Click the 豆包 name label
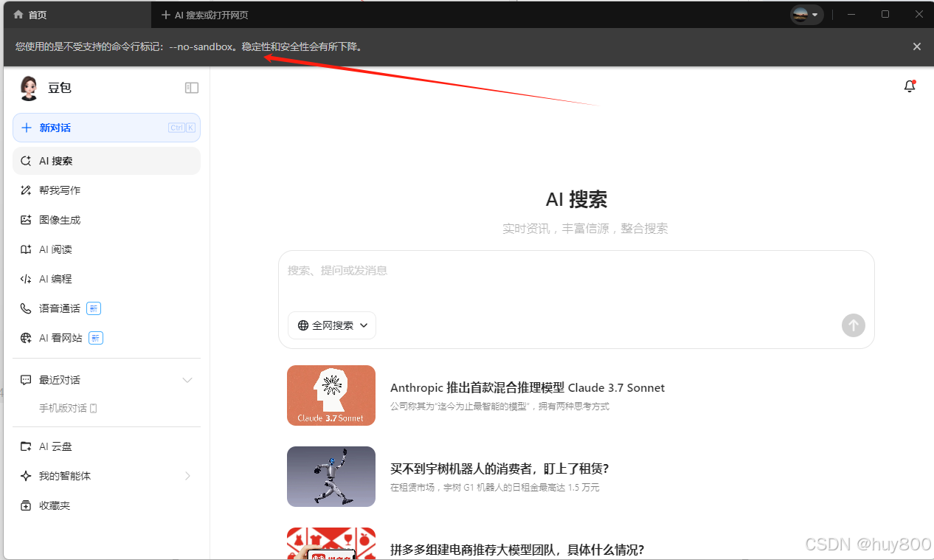This screenshot has width=934, height=560. [60, 88]
